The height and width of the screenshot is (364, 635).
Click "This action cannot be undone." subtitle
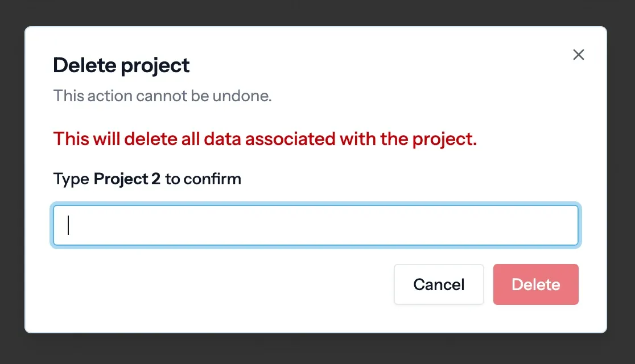[162, 96]
